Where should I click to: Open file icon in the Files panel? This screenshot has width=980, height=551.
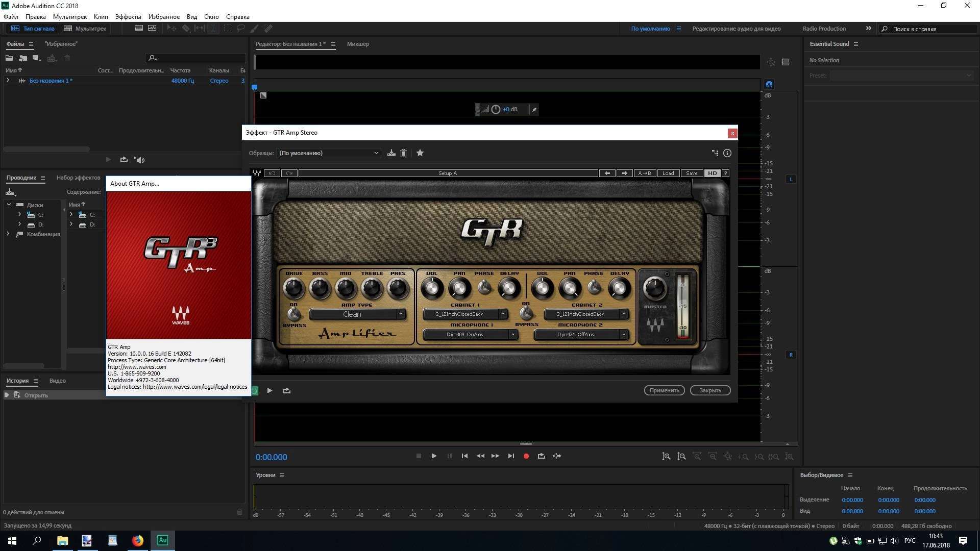point(9,58)
